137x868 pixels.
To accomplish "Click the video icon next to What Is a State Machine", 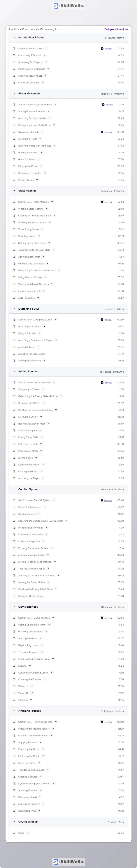I will tap(14, 209).
